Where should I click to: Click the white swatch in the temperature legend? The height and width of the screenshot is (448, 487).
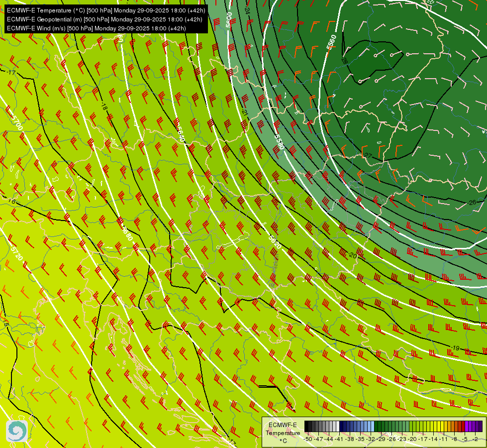click(338, 426)
